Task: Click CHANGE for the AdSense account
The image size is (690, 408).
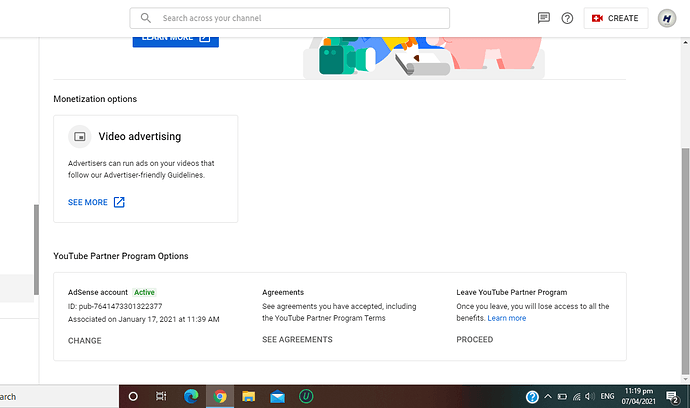Action: pos(84,341)
